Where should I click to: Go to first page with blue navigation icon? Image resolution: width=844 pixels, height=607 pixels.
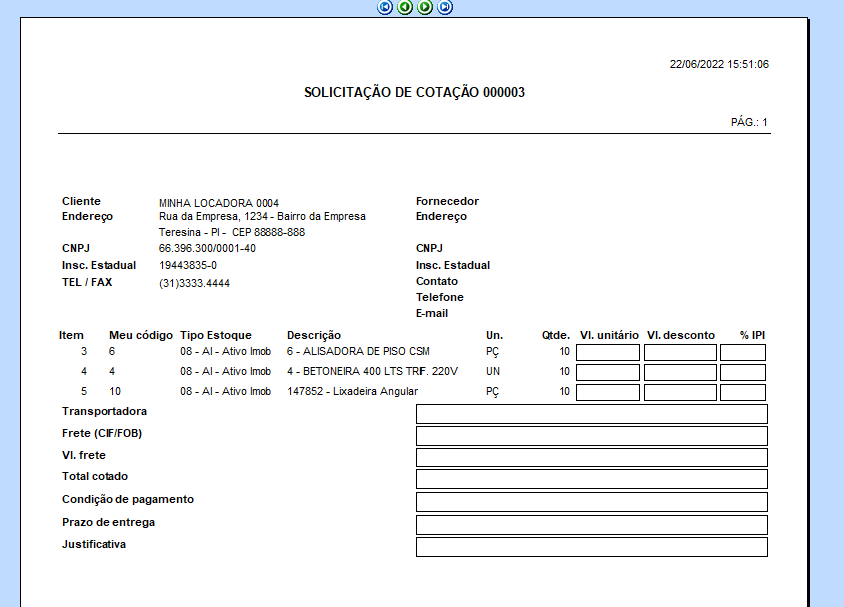385,7
